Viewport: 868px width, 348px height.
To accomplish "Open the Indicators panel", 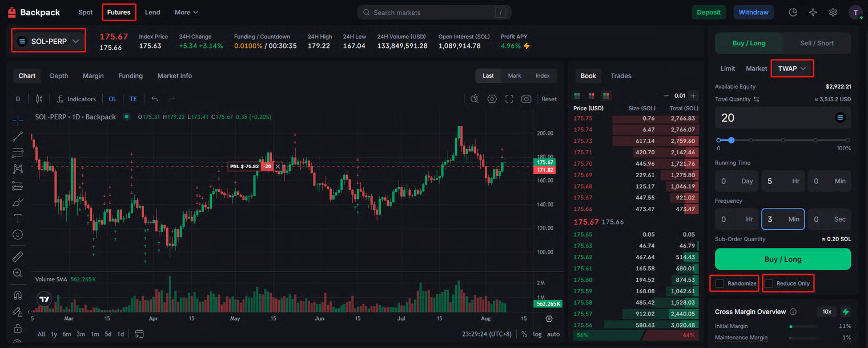I will pyautogui.click(x=76, y=99).
